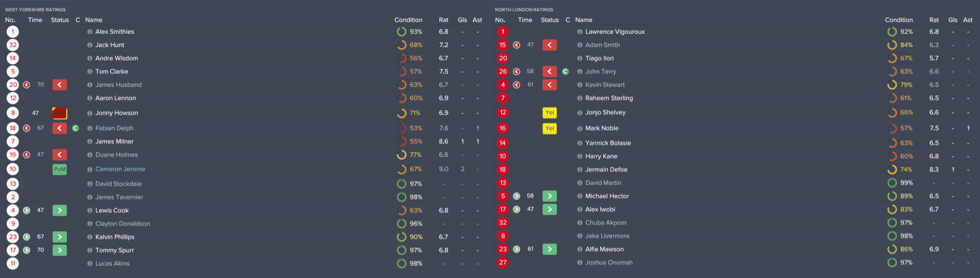Click Alex Smithies' 93% condition indicator
The image size is (980, 278).
pos(410,32)
